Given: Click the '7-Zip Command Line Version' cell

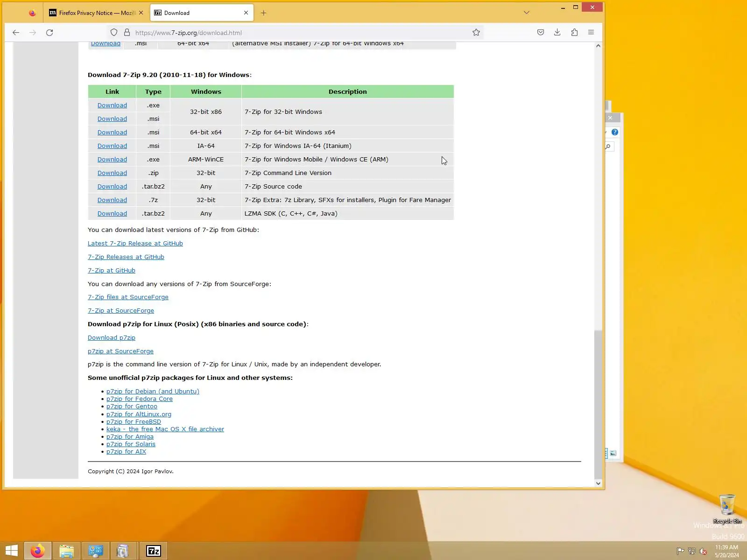Looking at the screenshot, I should pyautogui.click(x=348, y=173).
